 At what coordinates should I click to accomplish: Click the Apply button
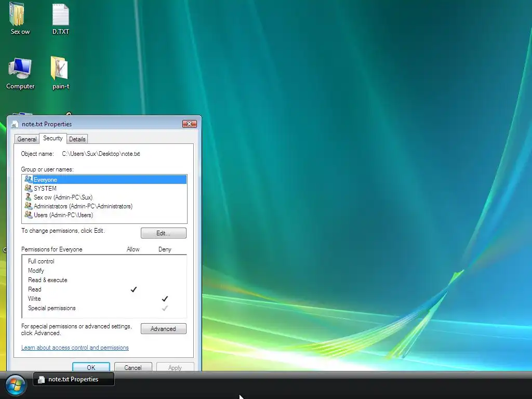tap(175, 367)
